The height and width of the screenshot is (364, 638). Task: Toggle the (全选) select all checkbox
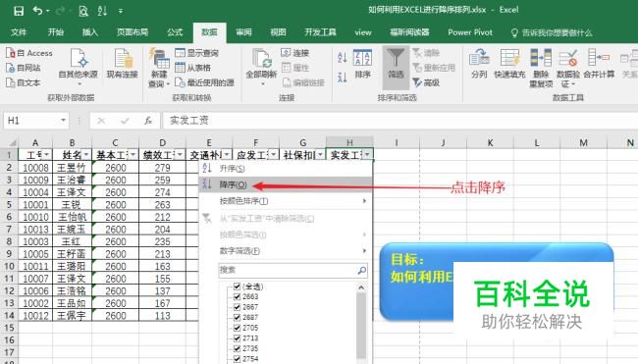tap(237, 286)
